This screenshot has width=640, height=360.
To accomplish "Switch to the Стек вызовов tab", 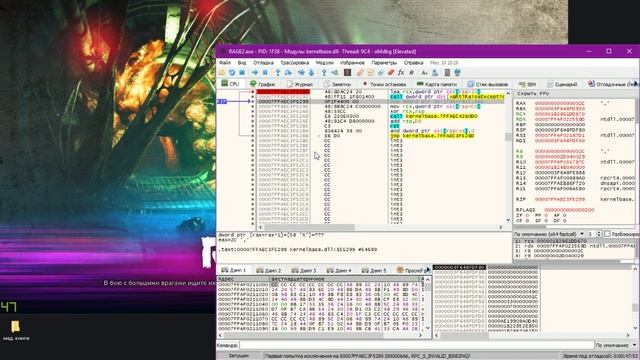I will (488, 84).
